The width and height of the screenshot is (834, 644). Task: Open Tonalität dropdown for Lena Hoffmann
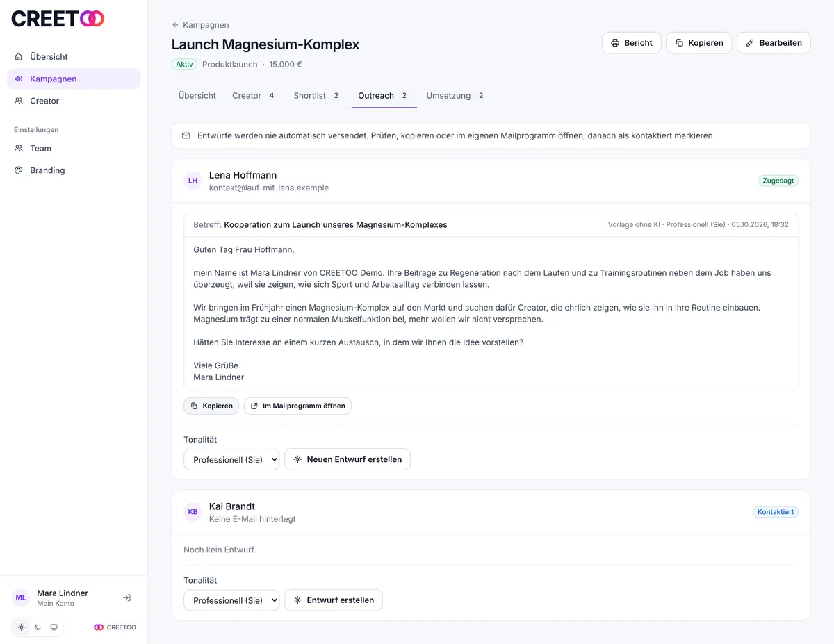(x=231, y=459)
